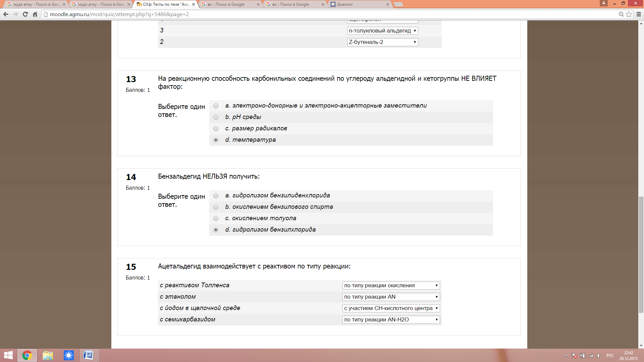
Task: Open the Windows Start menu
Action: click(8, 355)
